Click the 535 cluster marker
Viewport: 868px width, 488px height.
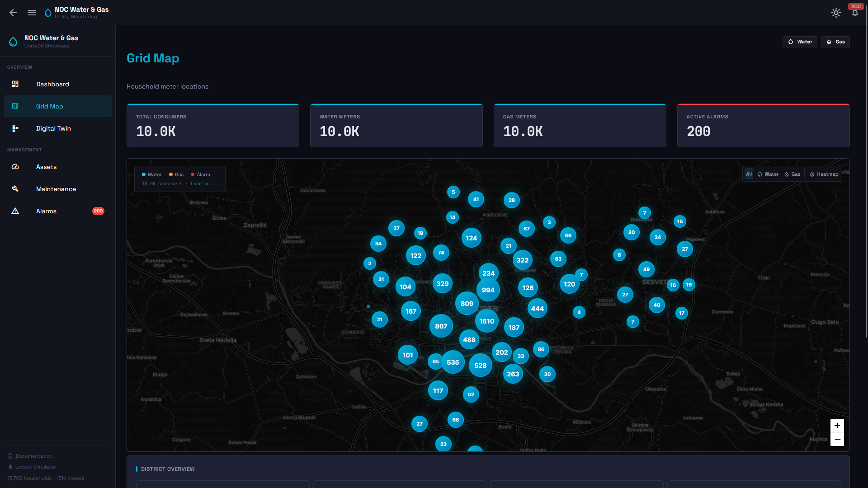[x=453, y=362]
